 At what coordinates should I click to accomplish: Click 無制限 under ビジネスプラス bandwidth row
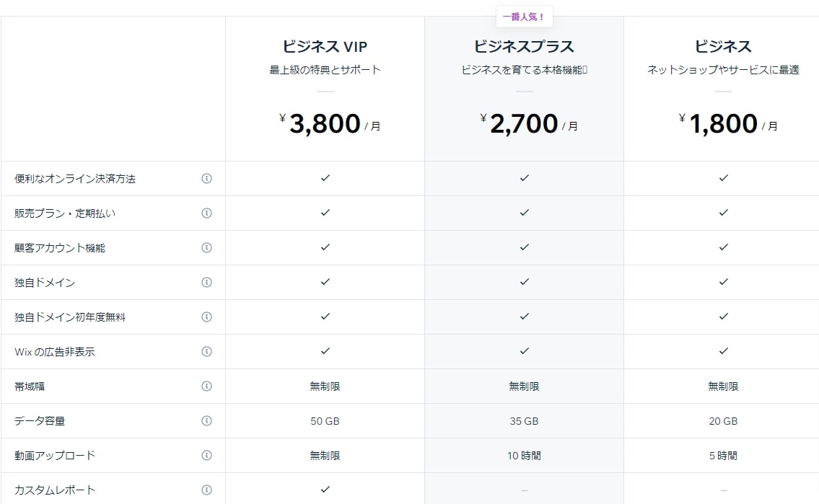pyautogui.click(x=524, y=386)
